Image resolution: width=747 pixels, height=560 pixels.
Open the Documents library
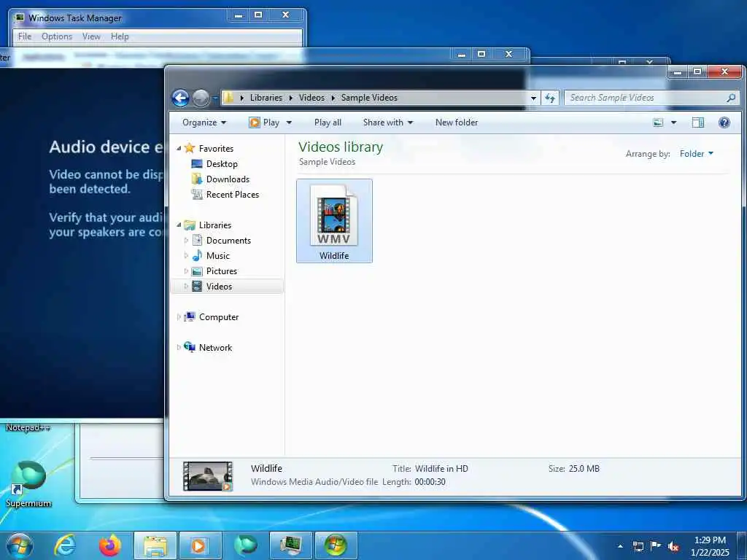point(228,241)
